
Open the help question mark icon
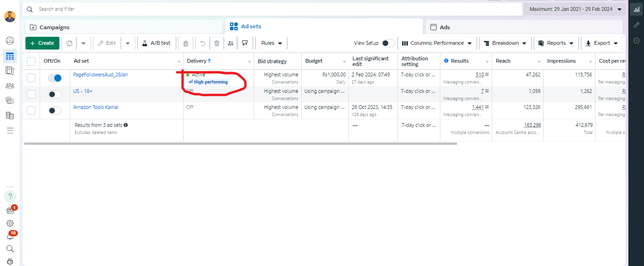click(10, 196)
